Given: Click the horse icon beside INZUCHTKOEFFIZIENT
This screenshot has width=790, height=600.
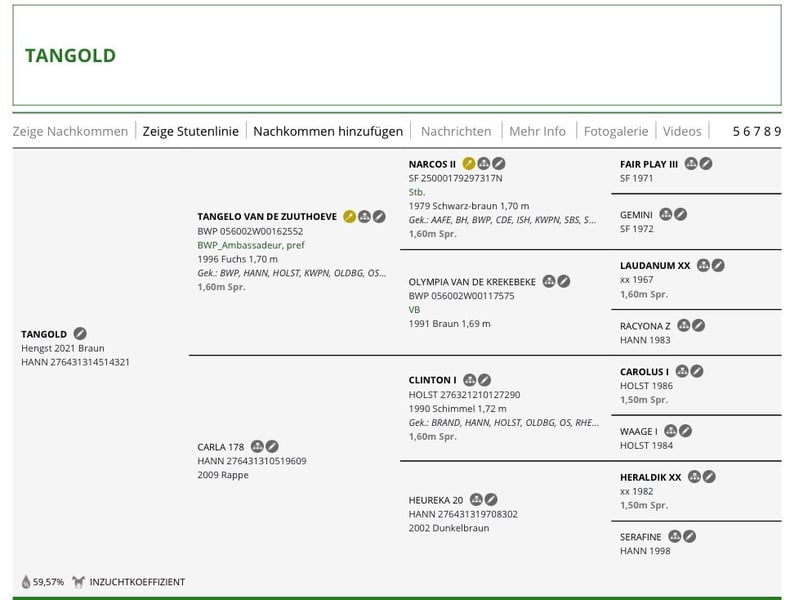Looking at the screenshot, I should pos(78,581).
